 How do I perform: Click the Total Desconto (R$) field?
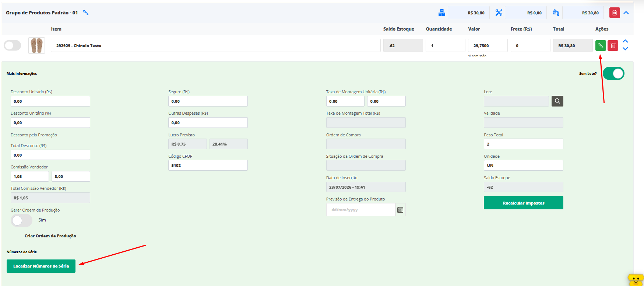click(x=50, y=155)
